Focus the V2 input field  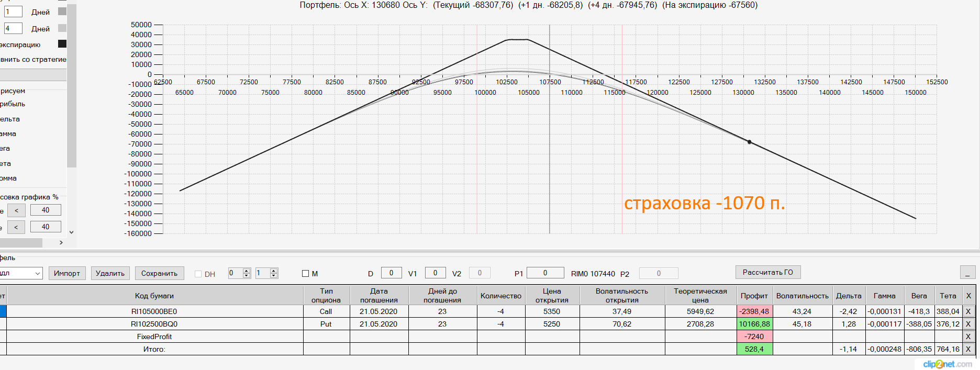tap(480, 273)
